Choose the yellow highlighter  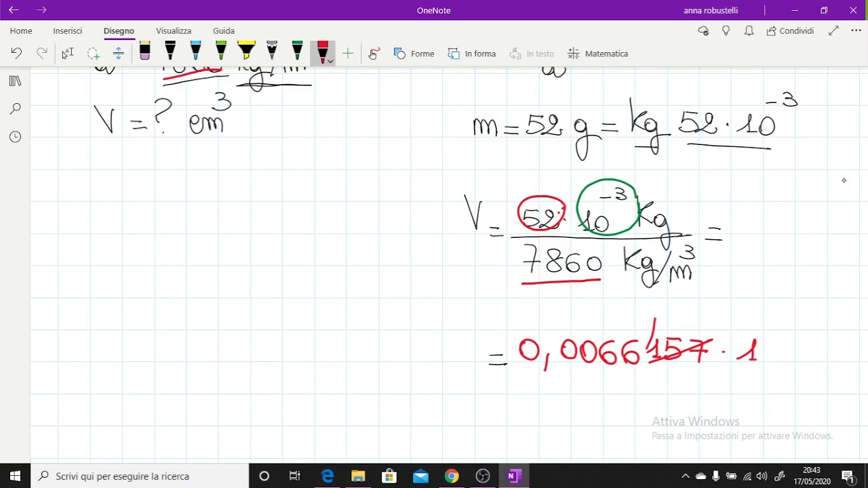(x=247, y=52)
